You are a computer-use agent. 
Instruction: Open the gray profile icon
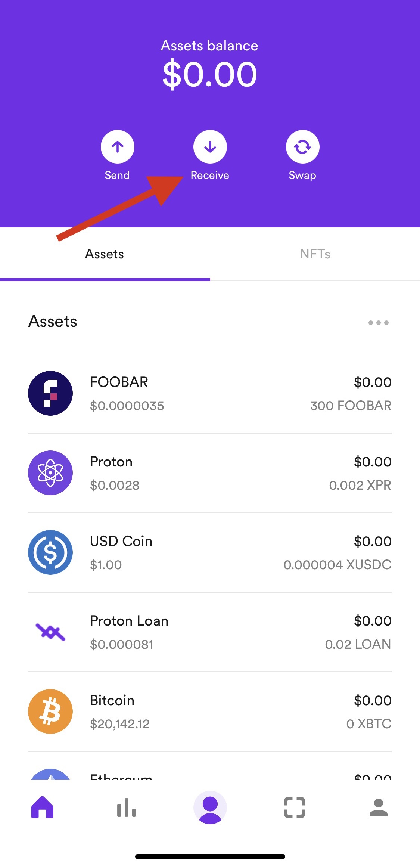pos(379,807)
